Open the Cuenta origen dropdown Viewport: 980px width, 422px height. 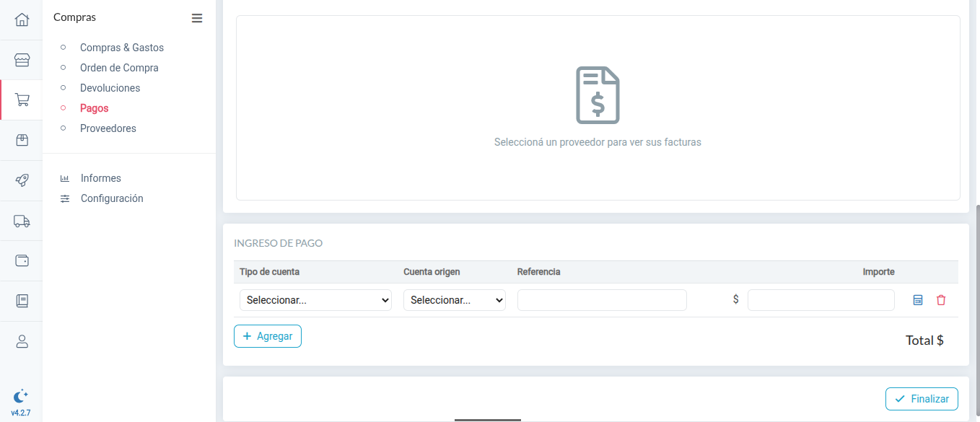pyautogui.click(x=454, y=299)
